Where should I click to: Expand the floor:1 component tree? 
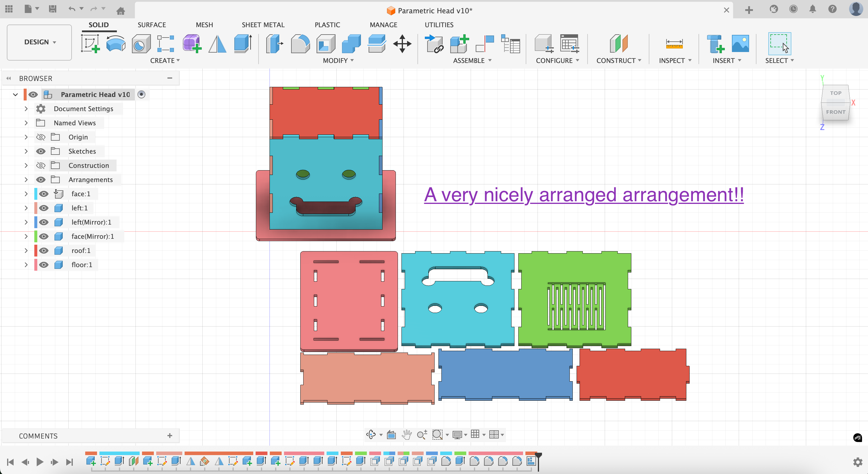[26, 264]
